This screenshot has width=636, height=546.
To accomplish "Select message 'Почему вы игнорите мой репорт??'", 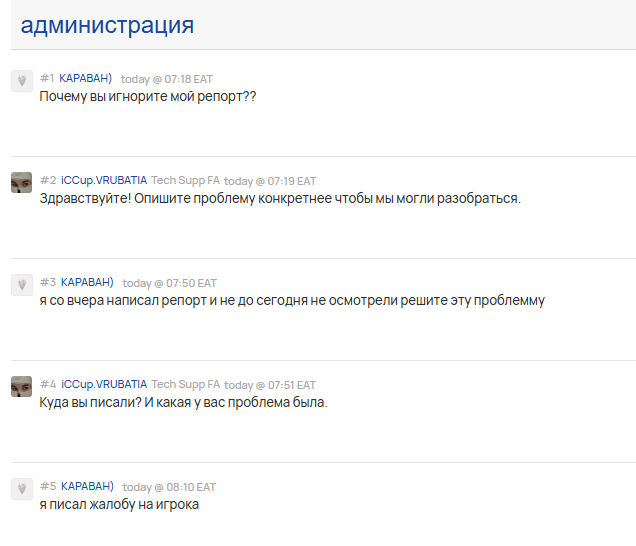I will click(148, 97).
